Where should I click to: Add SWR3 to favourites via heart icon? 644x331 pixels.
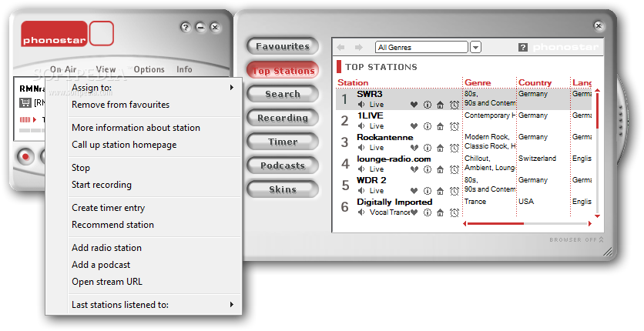(414, 105)
